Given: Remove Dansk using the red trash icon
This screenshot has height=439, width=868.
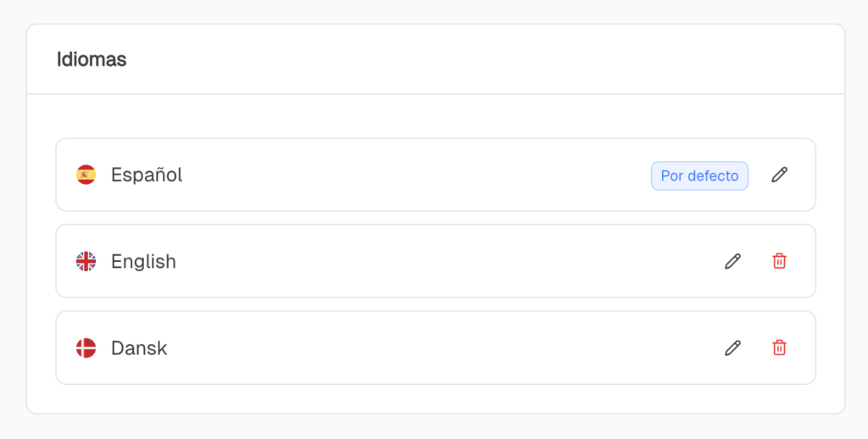Looking at the screenshot, I should pyautogui.click(x=779, y=348).
